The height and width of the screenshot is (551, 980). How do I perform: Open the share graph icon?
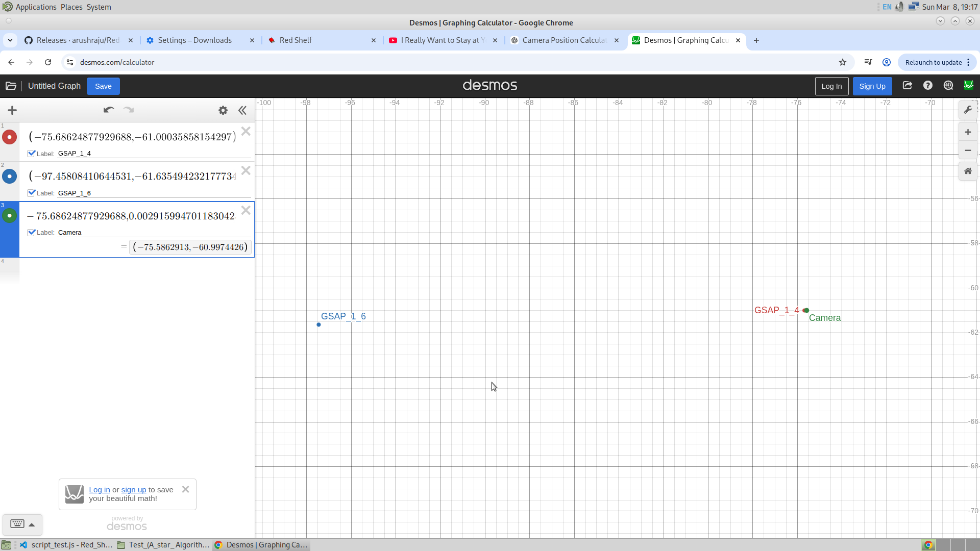907,86
